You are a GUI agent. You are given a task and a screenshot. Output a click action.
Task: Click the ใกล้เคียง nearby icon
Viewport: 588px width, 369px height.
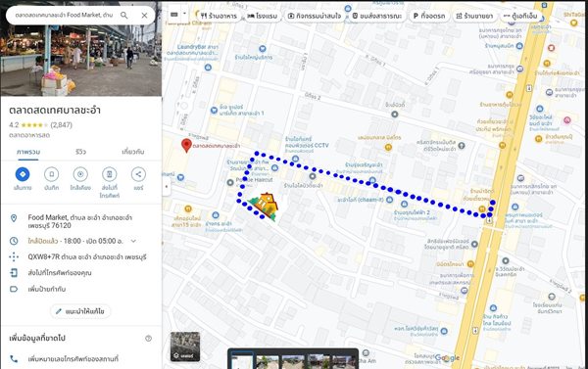80,174
